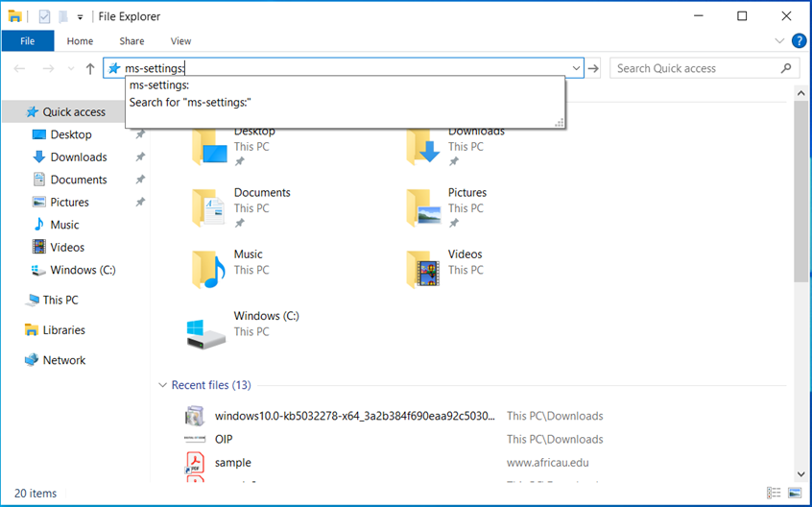Switch to the Share ribbon tab

[131, 41]
